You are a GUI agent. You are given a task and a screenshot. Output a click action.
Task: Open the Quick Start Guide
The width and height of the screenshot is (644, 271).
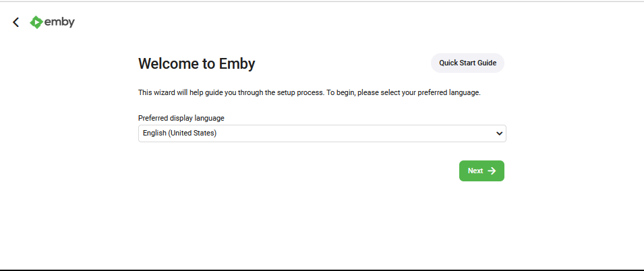pyautogui.click(x=467, y=63)
